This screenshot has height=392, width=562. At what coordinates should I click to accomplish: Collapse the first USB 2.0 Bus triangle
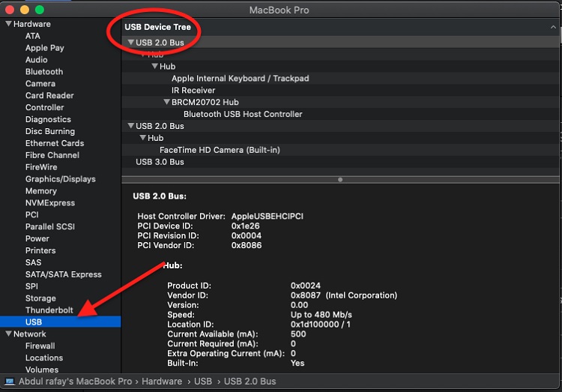point(131,42)
